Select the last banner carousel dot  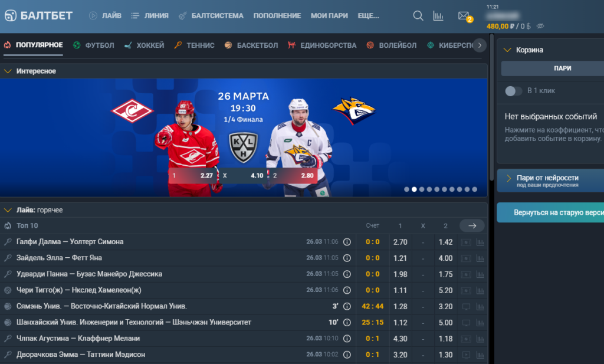(x=475, y=189)
